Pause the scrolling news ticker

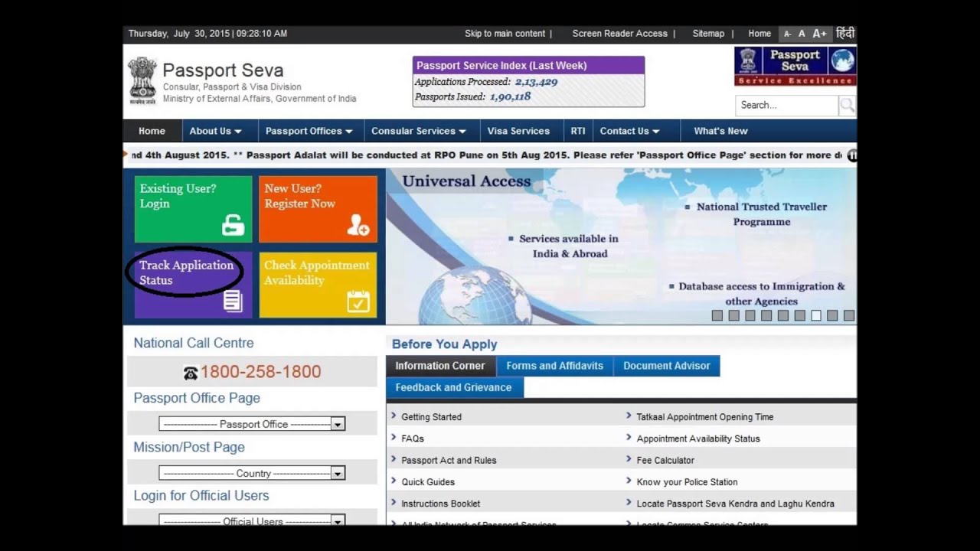(x=851, y=155)
